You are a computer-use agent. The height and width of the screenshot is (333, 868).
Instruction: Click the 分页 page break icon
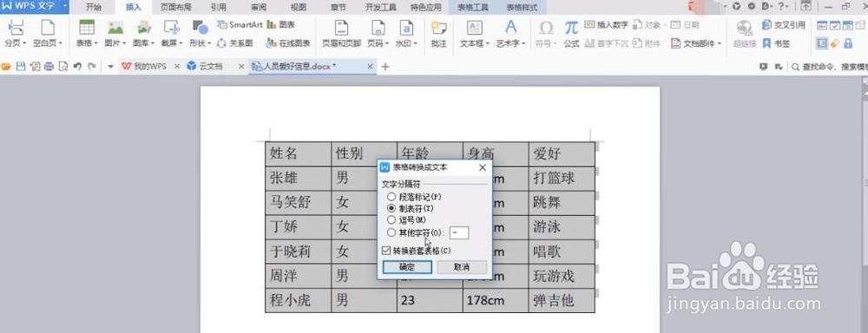[x=16, y=28]
